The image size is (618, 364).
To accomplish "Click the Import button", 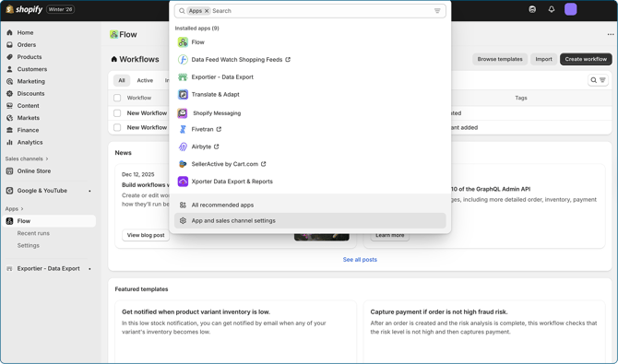I will 543,60.
